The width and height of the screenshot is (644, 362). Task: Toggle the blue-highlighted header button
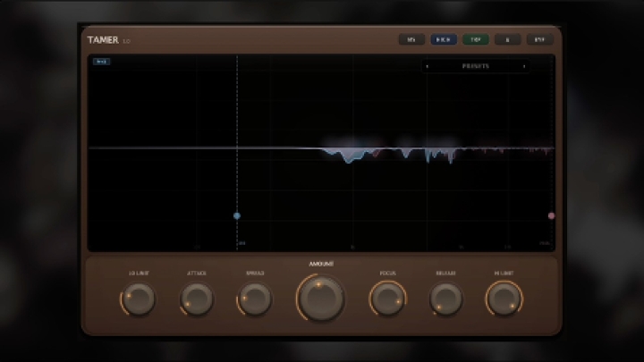tap(444, 39)
